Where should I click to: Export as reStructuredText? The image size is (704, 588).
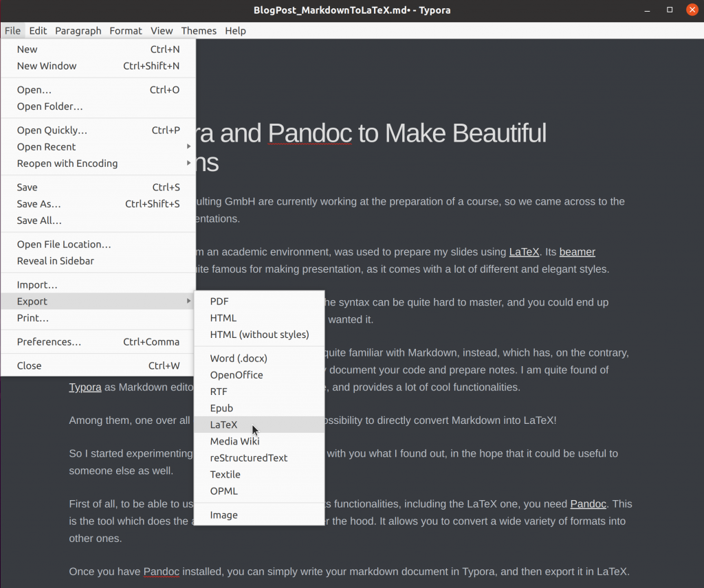click(259, 458)
